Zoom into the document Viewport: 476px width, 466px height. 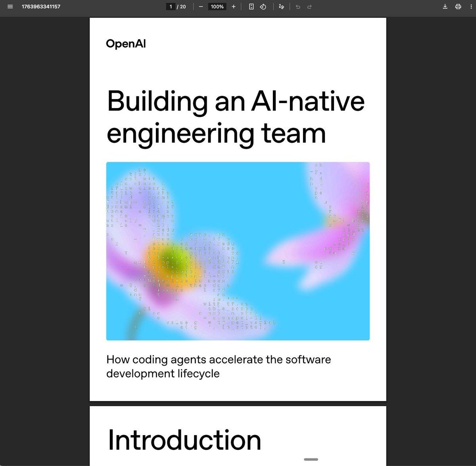tap(233, 6)
